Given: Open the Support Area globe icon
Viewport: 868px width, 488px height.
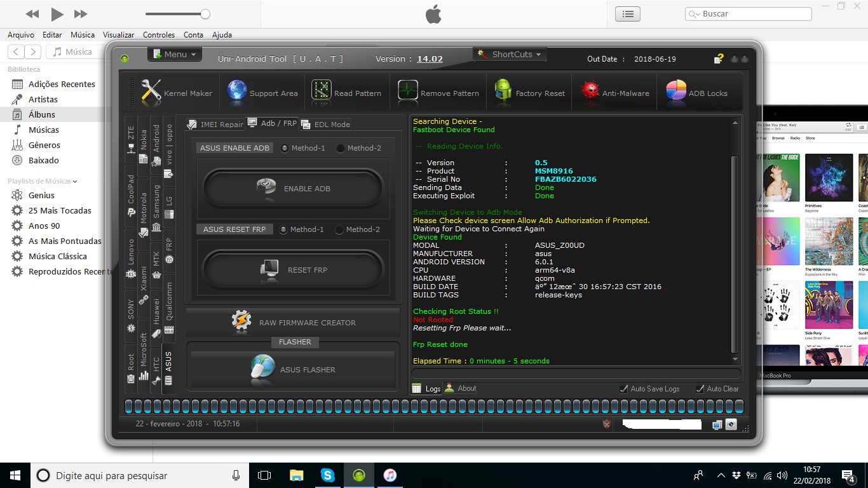Looking at the screenshot, I should pyautogui.click(x=237, y=91).
